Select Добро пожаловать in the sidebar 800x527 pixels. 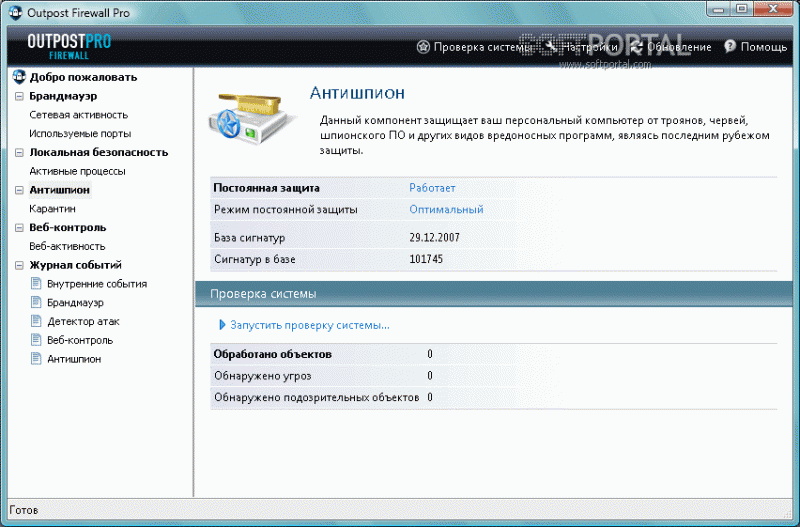(83, 77)
